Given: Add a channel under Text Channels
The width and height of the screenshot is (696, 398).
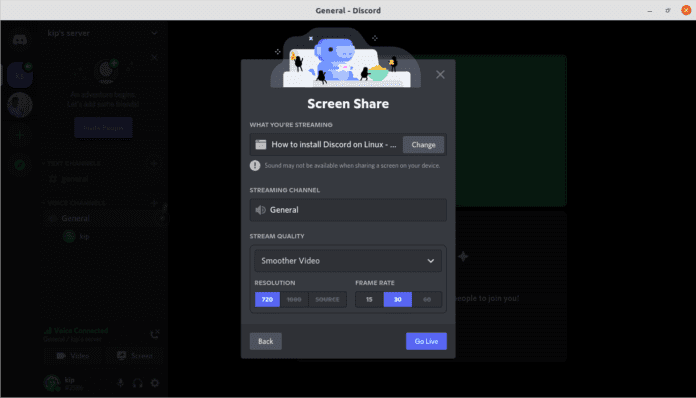Looking at the screenshot, I should (x=154, y=163).
